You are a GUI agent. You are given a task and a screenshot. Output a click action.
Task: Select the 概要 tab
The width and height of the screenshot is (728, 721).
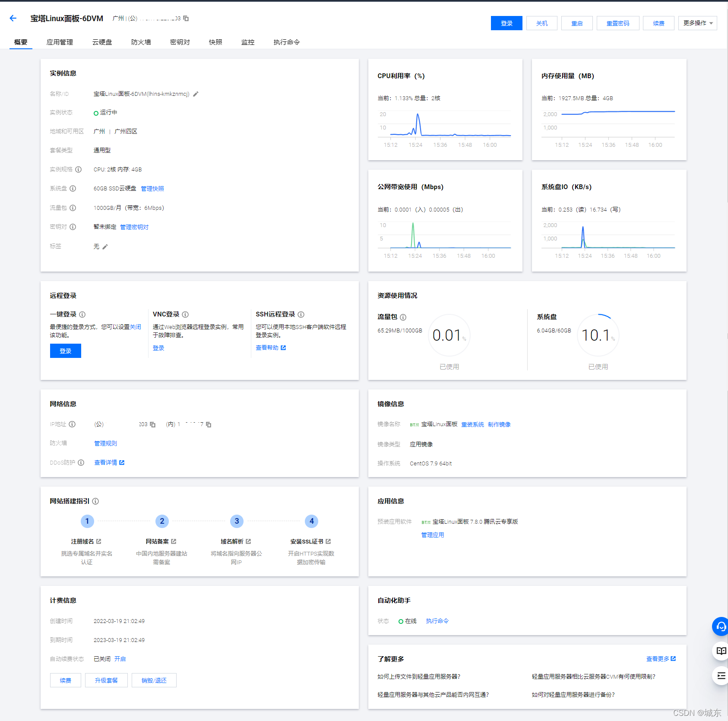(21, 42)
